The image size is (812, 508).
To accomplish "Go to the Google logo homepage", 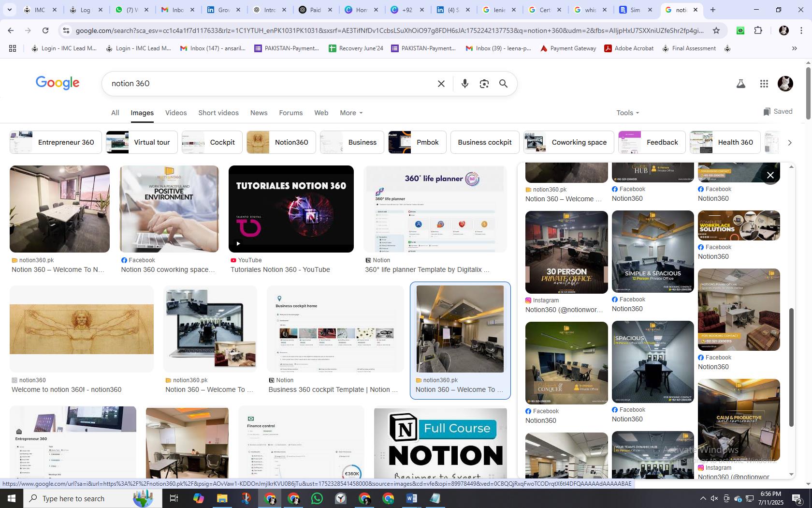I will pos(58,83).
